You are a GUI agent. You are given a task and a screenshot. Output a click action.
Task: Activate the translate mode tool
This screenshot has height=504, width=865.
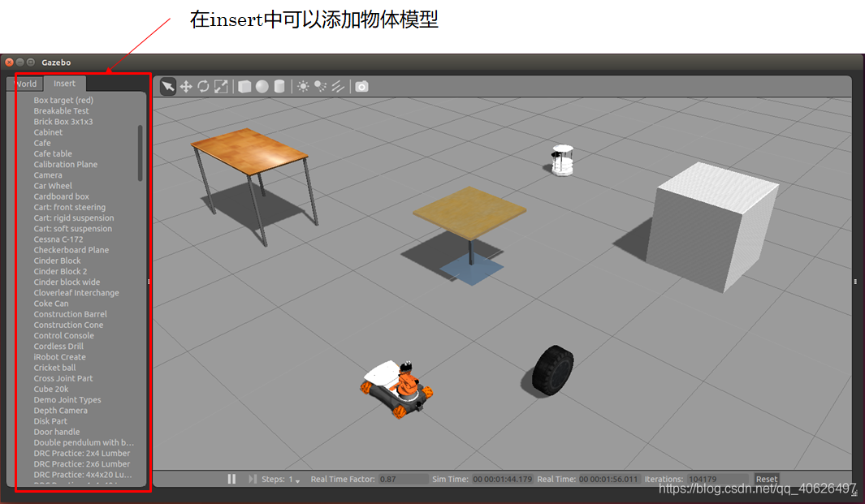(x=186, y=86)
